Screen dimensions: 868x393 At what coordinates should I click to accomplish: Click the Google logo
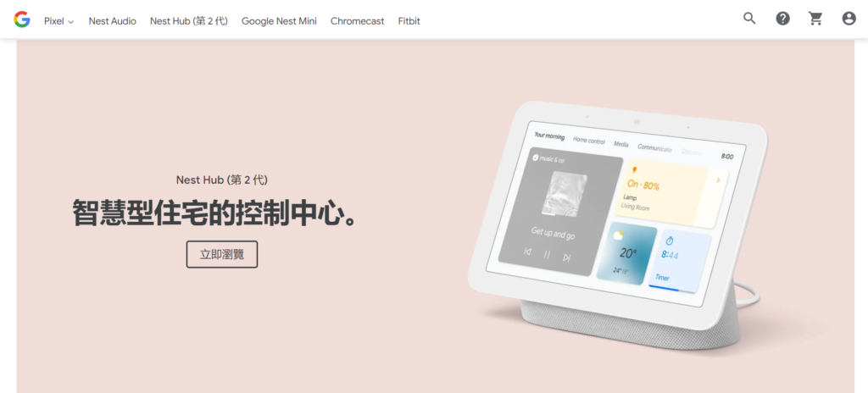[x=22, y=20]
